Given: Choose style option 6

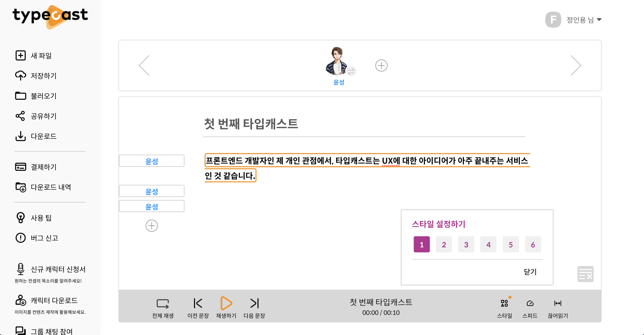Looking at the screenshot, I should pos(533,244).
